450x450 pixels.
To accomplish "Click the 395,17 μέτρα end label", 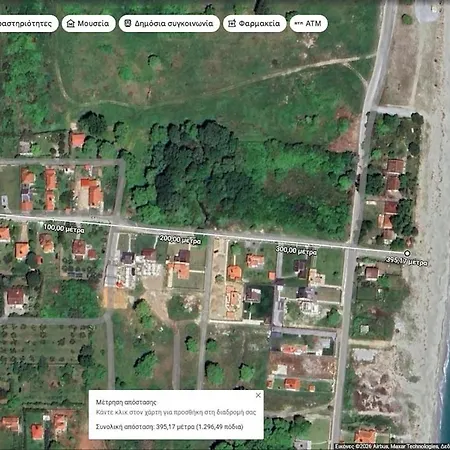I will pos(406,261).
